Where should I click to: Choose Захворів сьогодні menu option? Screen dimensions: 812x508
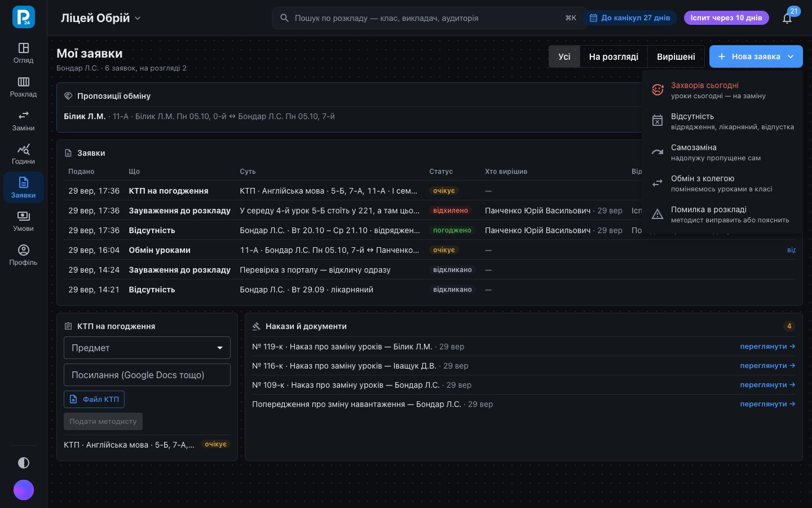point(722,90)
